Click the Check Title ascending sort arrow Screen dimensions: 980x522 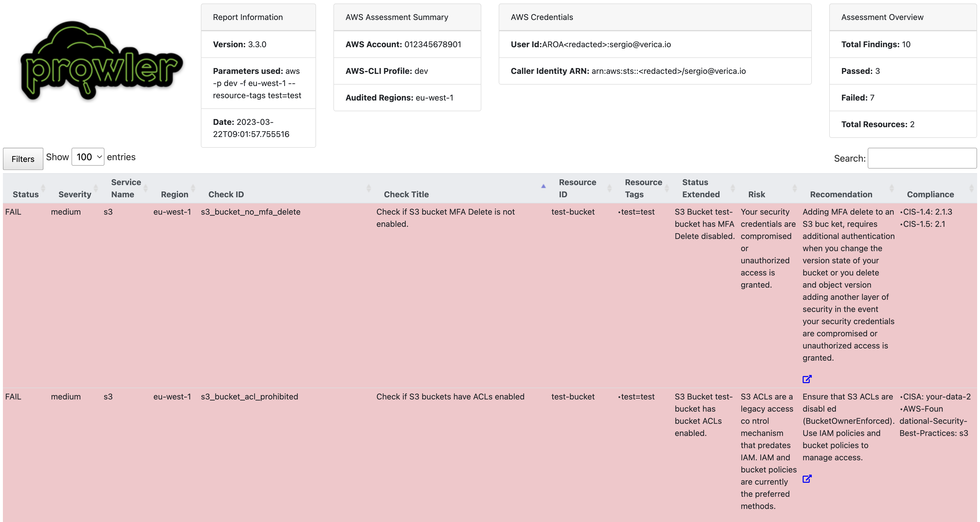543,186
